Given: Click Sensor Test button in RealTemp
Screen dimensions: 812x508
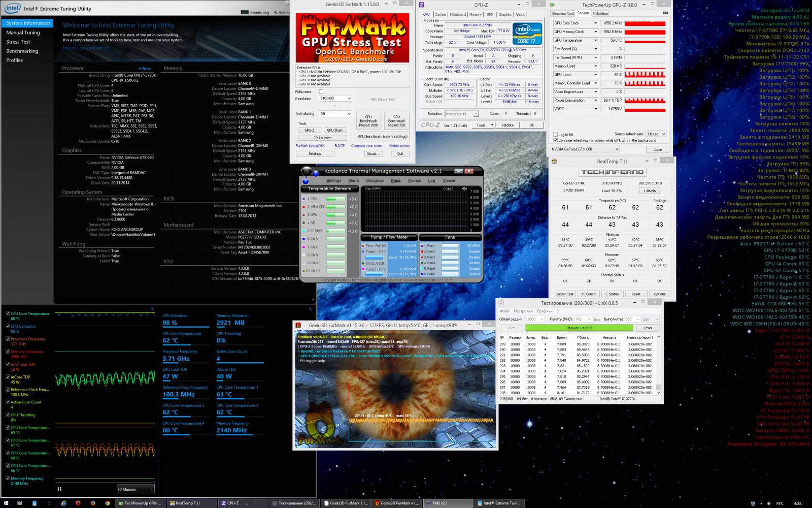Looking at the screenshot, I should [x=564, y=294].
